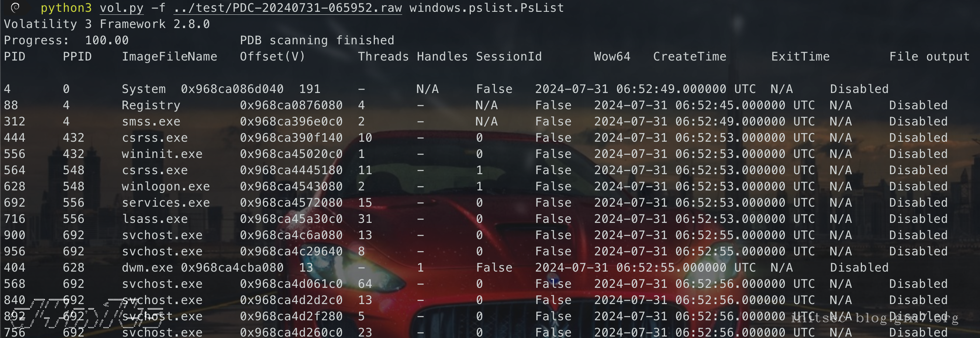Click the File output column header
Screen dimensions: 980x338
click(929, 57)
